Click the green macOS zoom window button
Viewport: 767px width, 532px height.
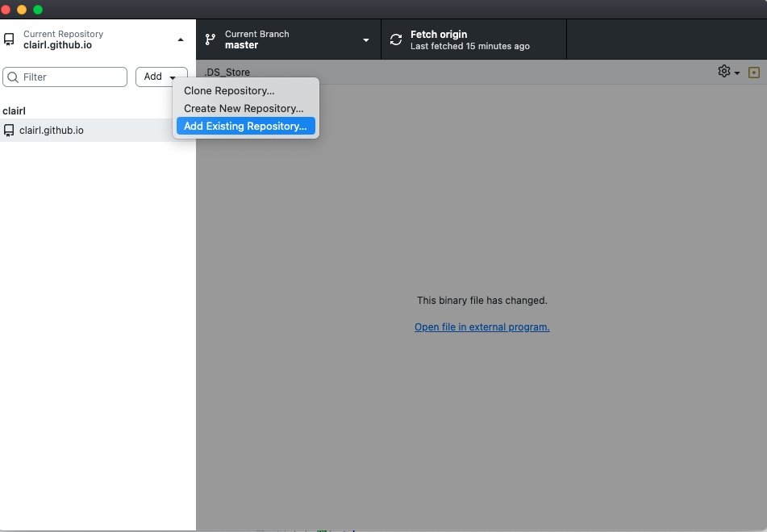[x=38, y=10]
